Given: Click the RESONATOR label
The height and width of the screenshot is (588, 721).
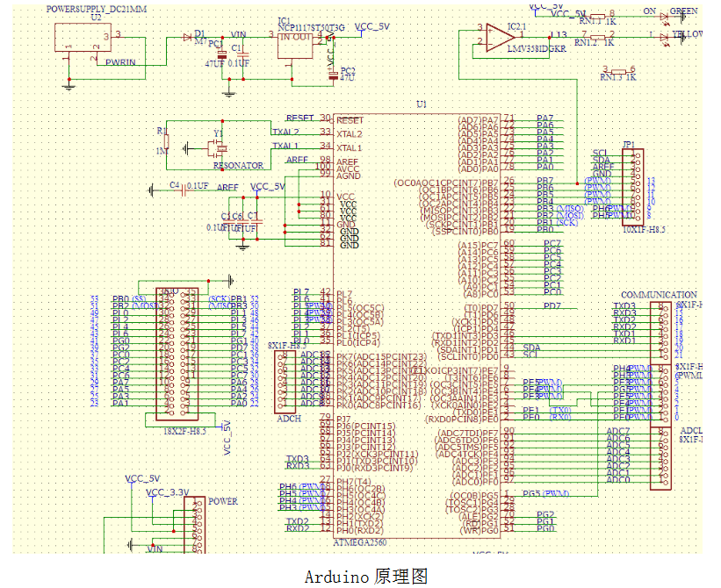Looking at the screenshot, I should pyautogui.click(x=238, y=165).
